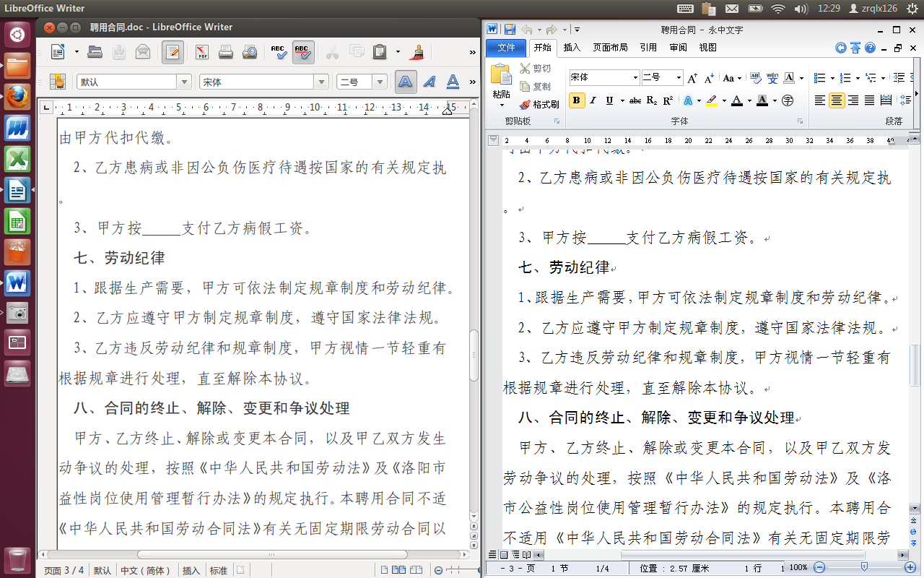Open Styles and Formatting icon in LibreOffice
Image resolution: width=924 pixels, height=578 pixels.
(x=58, y=82)
